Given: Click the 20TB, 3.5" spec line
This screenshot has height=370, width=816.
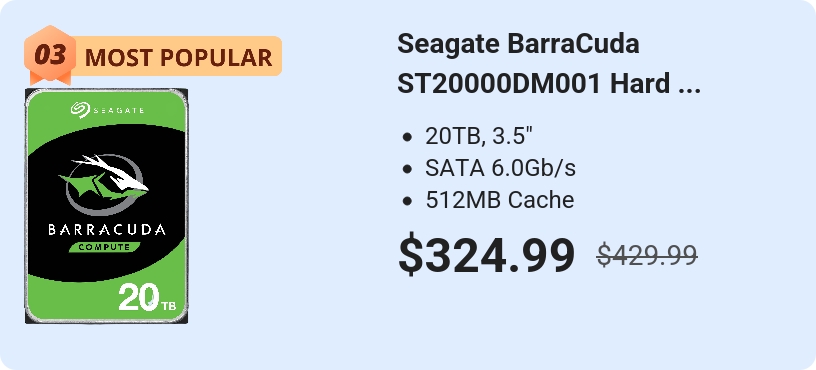Looking at the screenshot, I should point(479,137).
